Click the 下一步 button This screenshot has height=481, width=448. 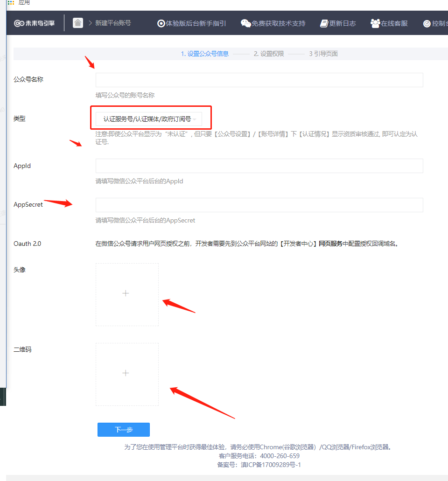(x=124, y=430)
